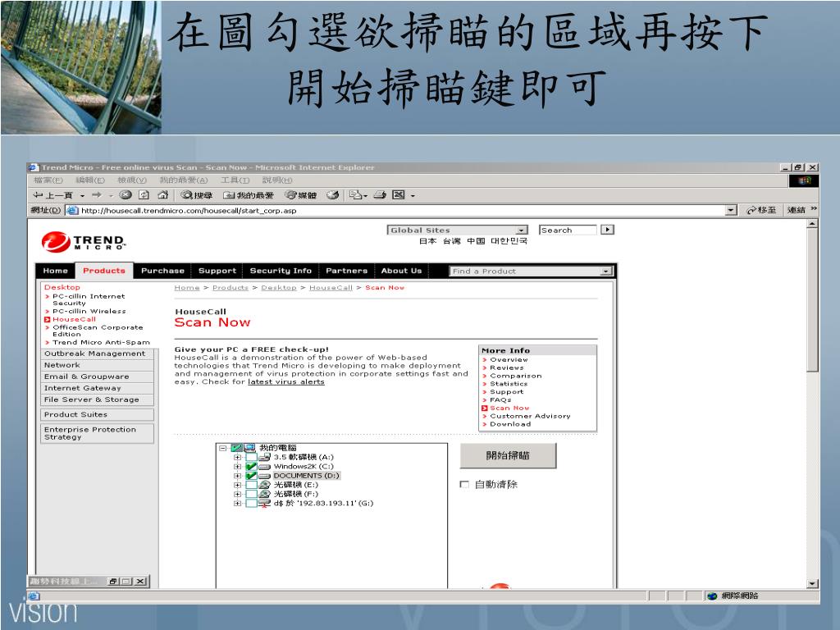The image size is (840, 630).
Task: Click the IE page icon in the address bar
Action: coord(72,211)
